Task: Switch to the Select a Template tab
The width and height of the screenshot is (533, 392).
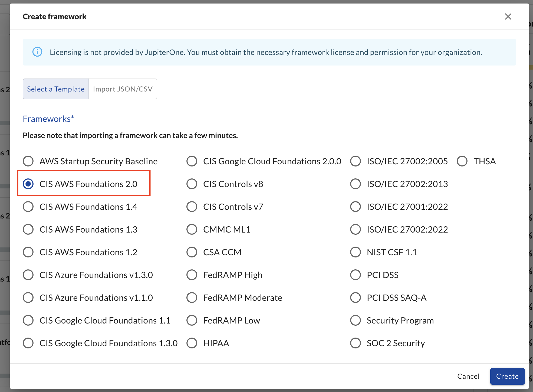Action: point(55,89)
